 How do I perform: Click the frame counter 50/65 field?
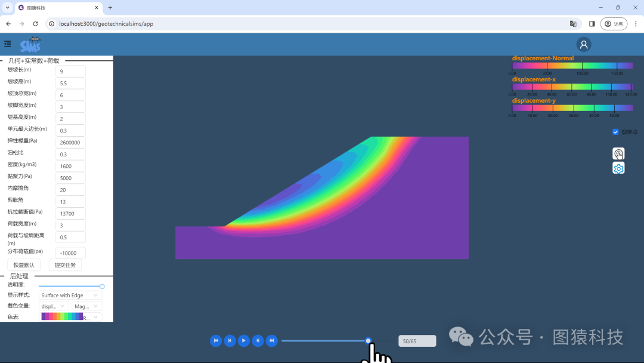(417, 341)
